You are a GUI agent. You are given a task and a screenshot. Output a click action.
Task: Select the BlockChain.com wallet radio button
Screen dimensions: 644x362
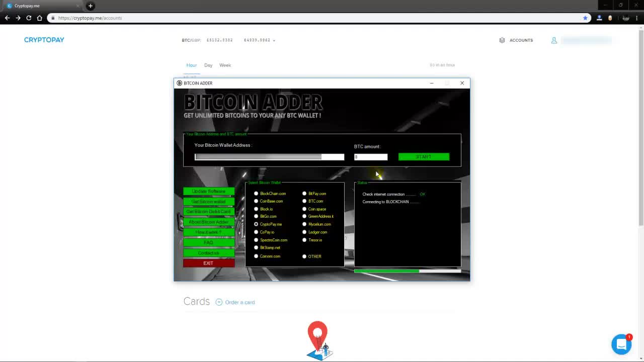tap(256, 194)
